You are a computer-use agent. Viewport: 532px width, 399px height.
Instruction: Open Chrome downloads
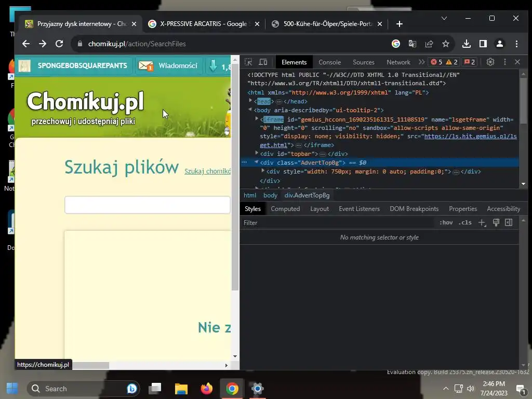(x=467, y=44)
